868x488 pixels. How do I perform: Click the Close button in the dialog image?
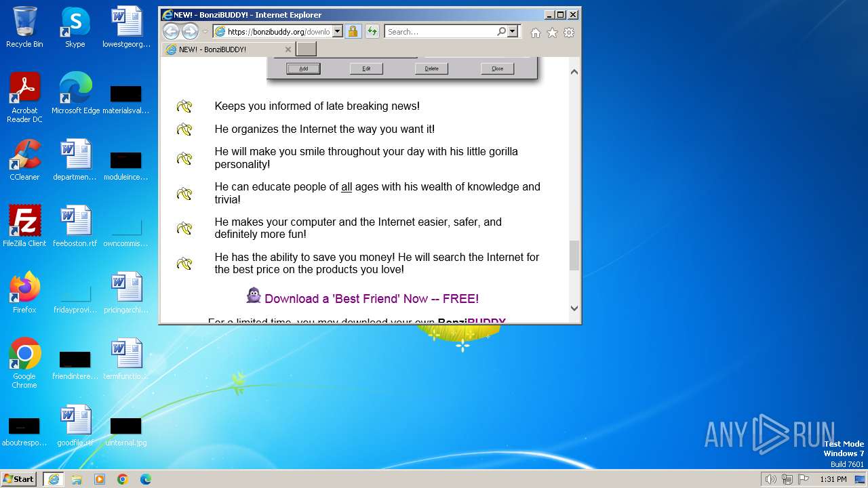click(497, 68)
